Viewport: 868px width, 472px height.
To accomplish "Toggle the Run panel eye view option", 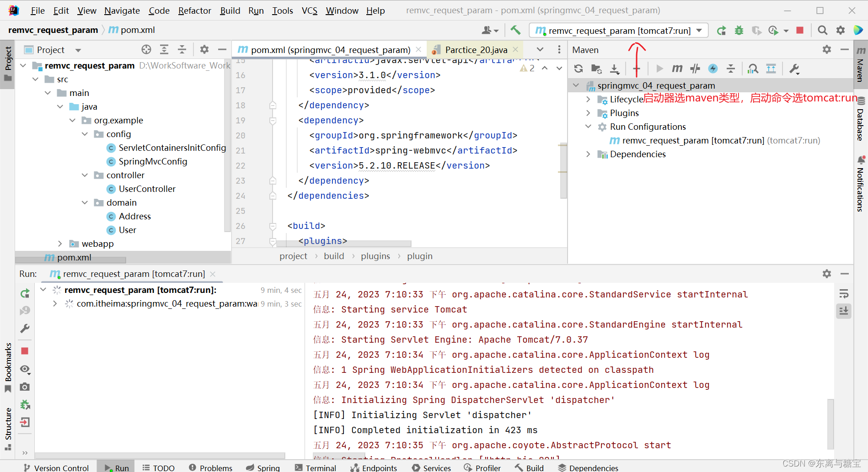I will [x=25, y=369].
